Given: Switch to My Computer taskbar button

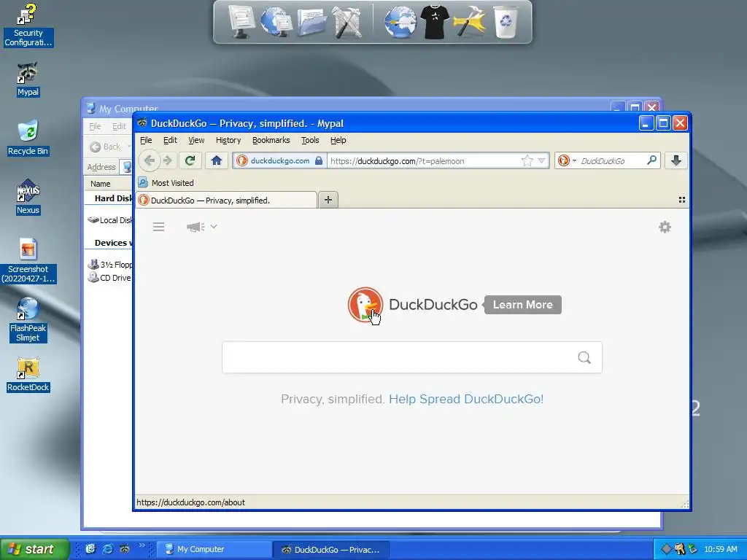Looking at the screenshot, I should click(214, 549).
